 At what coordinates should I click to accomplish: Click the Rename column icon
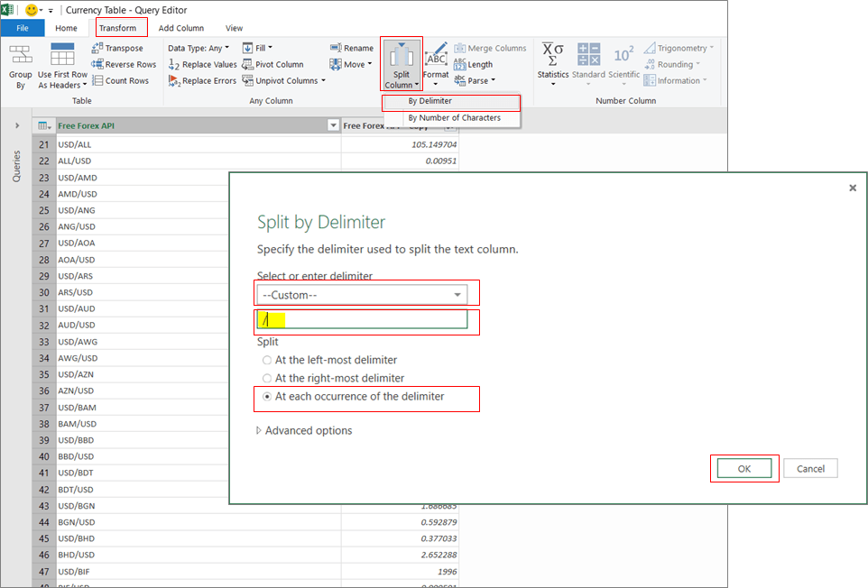coord(336,48)
